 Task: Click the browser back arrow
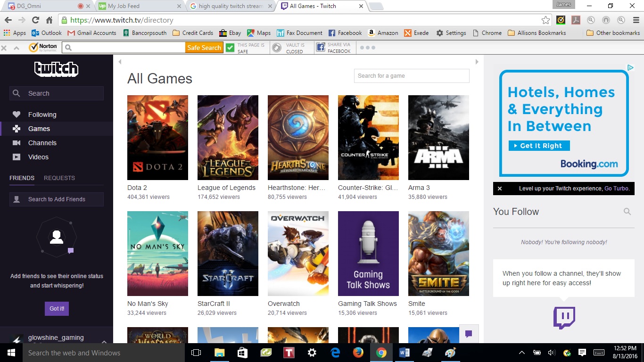click(x=8, y=20)
